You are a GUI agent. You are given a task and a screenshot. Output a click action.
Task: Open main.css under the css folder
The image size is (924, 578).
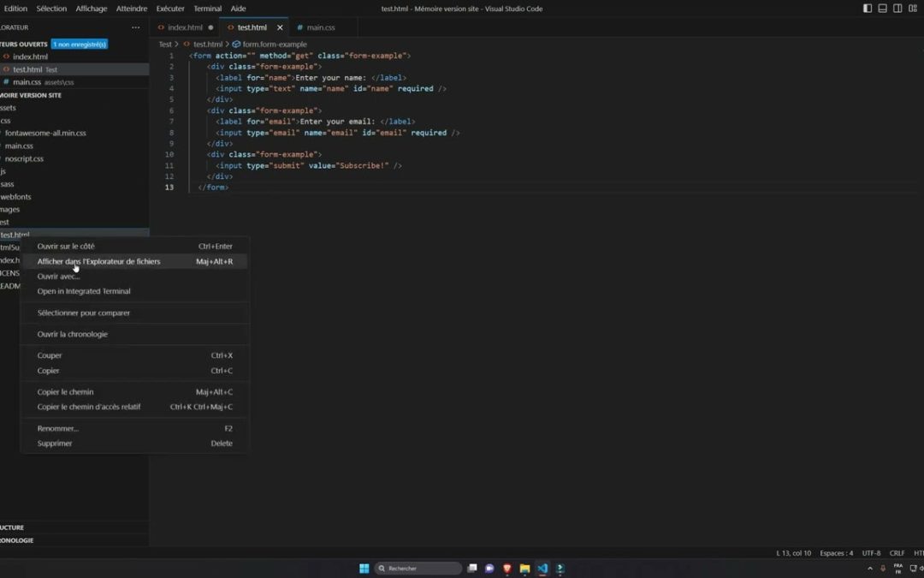point(74,146)
